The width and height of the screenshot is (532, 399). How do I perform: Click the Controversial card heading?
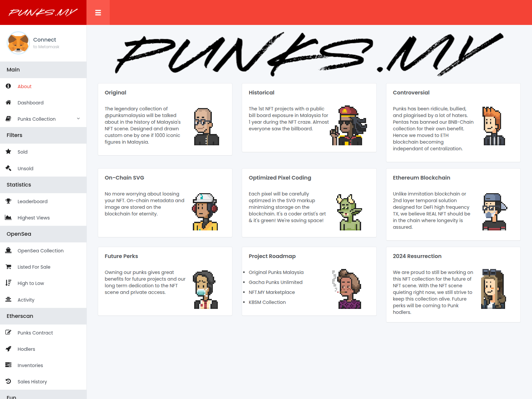point(411,92)
